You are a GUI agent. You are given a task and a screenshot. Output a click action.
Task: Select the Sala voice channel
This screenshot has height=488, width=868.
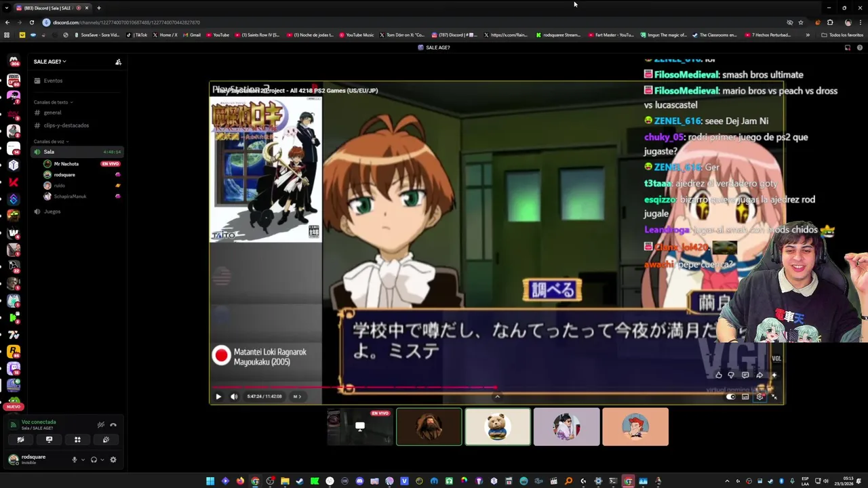tap(76, 152)
